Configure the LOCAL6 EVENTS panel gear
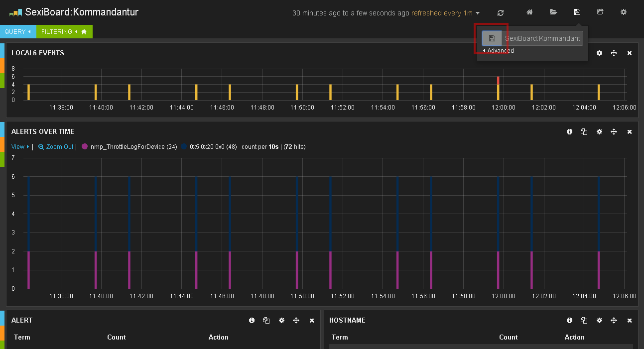Screen dimensions: 644x349 coord(599,53)
